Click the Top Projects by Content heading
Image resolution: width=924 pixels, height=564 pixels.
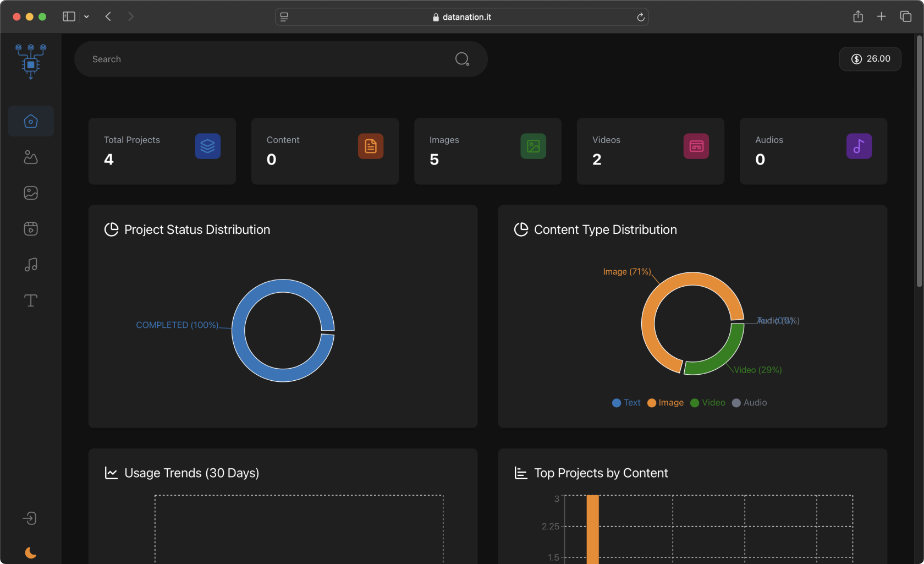coord(601,473)
